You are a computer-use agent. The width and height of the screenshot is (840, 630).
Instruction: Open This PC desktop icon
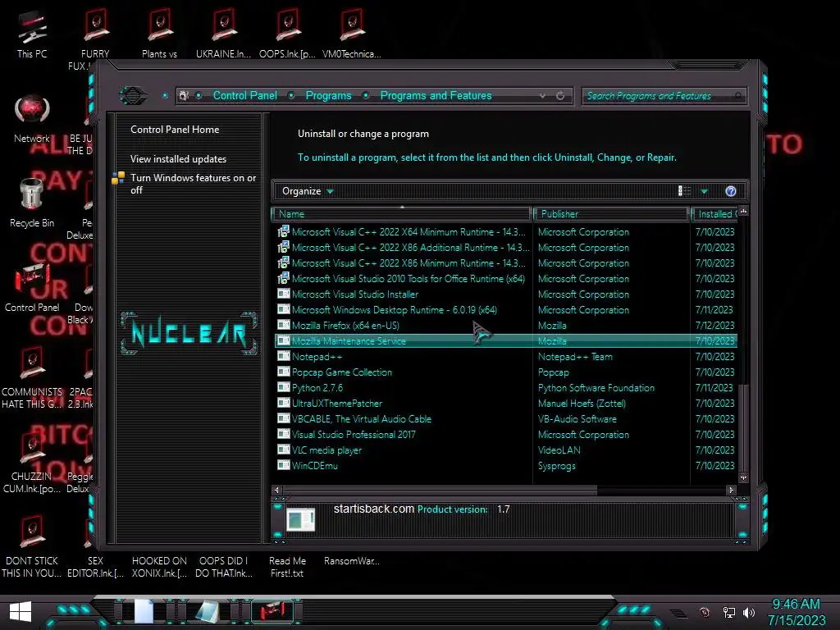coord(32,33)
